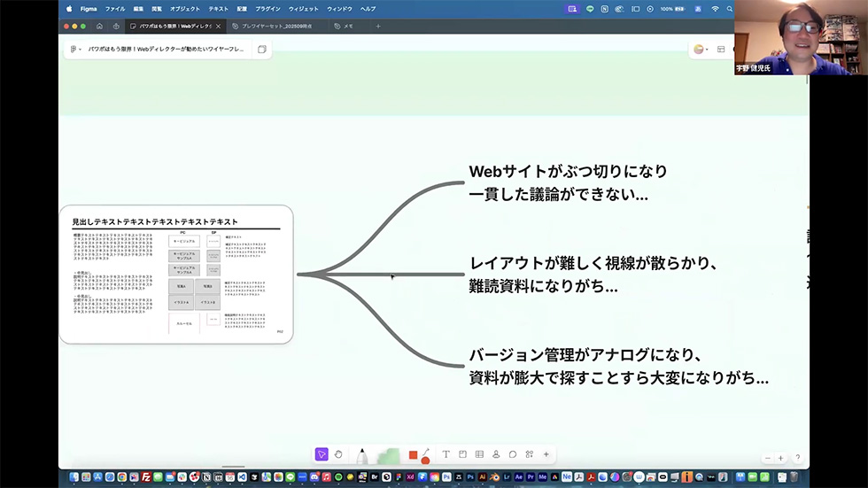Open Adobe Illustrator from the Dock
Screen dimensions: 868x488
pyautogui.click(x=482, y=477)
